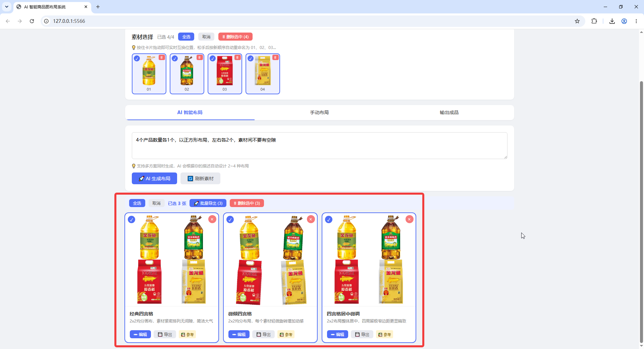This screenshot has height=349, width=644.
Task: Open a new browser tab
Action: (98, 7)
